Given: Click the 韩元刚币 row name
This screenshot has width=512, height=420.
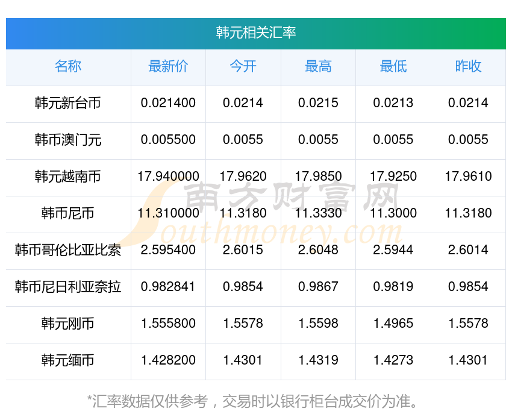Looking at the screenshot, I should [x=68, y=324].
